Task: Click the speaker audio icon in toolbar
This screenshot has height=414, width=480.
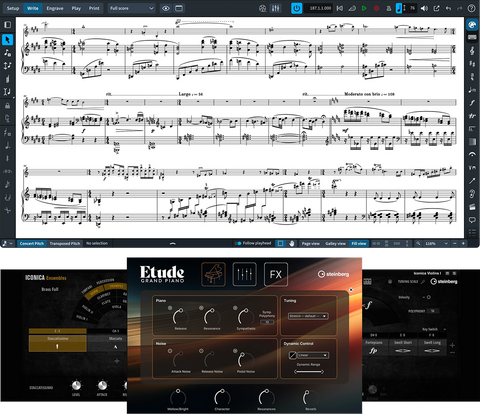Action: pyautogui.click(x=424, y=8)
